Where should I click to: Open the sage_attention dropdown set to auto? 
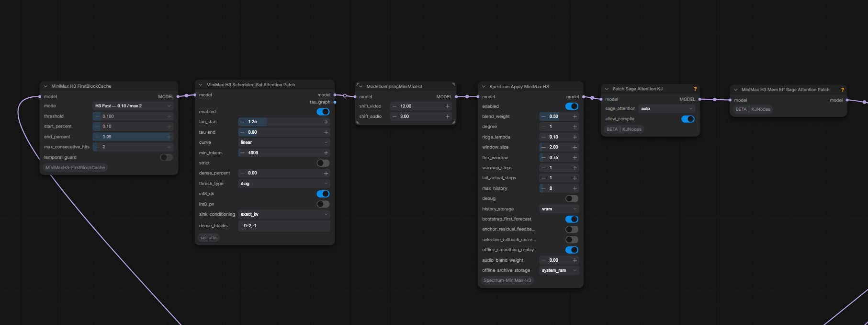click(x=667, y=109)
